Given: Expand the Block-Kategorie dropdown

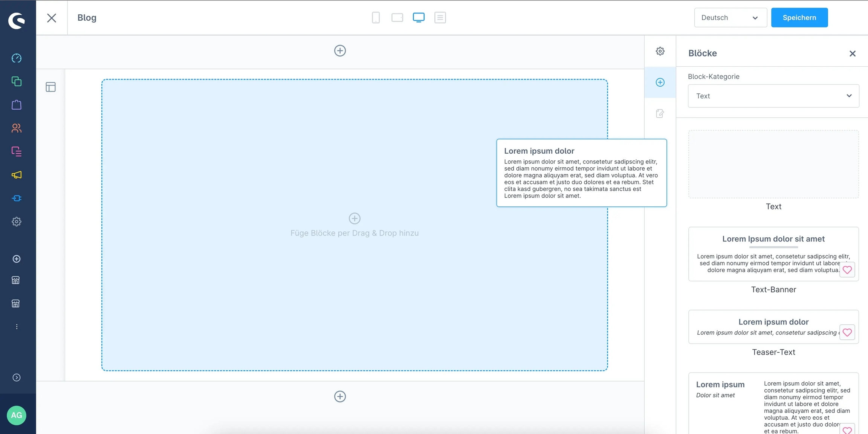Looking at the screenshot, I should click(x=773, y=96).
